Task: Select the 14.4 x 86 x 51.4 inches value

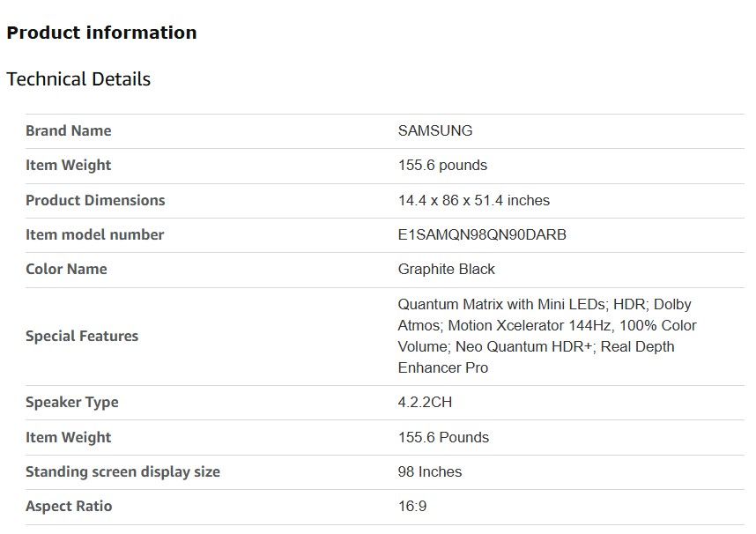Action: tap(473, 200)
